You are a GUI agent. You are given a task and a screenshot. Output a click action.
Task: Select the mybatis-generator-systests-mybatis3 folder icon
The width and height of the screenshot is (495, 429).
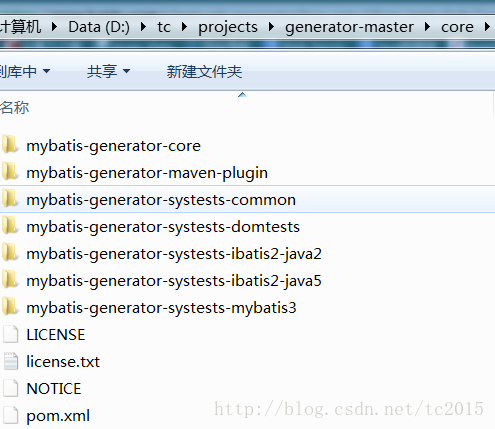[x=10, y=306]
